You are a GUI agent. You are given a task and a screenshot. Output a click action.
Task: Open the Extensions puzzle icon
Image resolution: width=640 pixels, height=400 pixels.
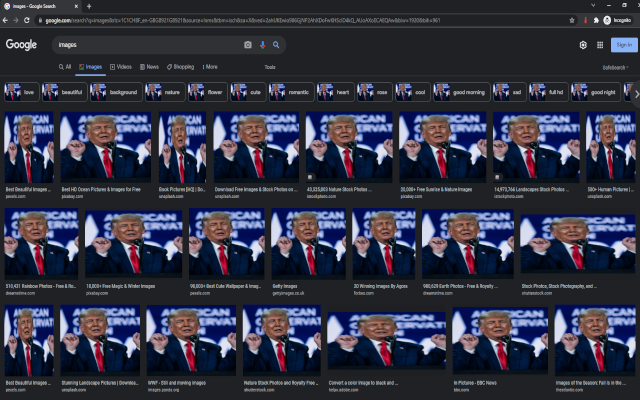click(x=596, y=20)
